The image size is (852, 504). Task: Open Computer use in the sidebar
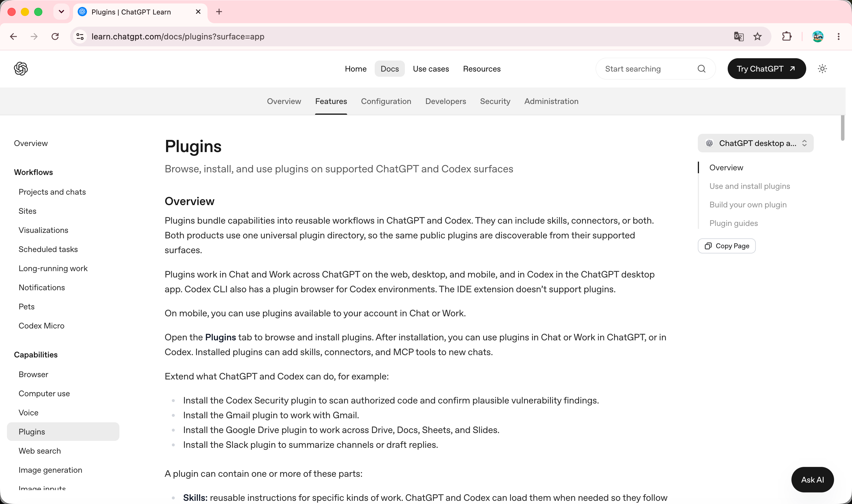pos(44,393)
